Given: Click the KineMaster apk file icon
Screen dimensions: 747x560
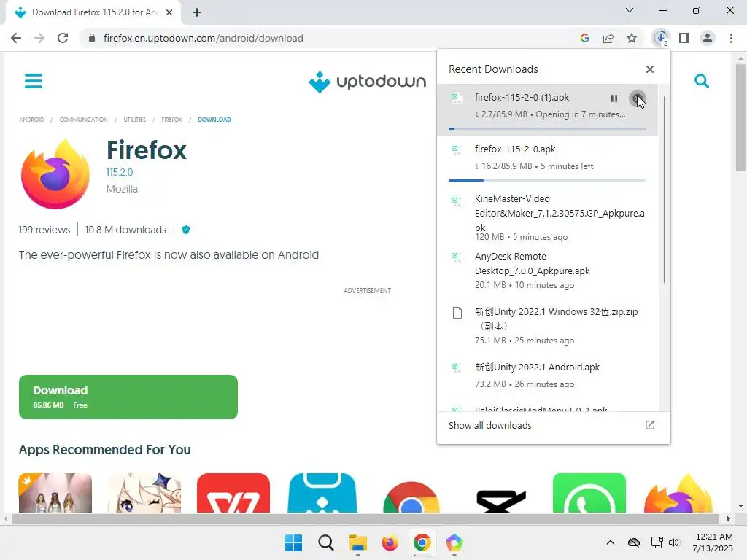Looking at the screenshot, I should [457, 201].
